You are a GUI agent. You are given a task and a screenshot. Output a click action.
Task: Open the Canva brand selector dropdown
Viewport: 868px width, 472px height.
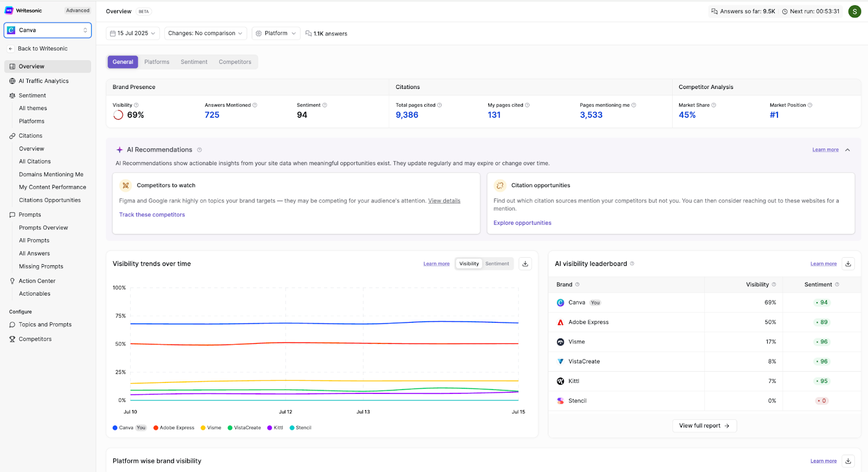tap(48, 30)
